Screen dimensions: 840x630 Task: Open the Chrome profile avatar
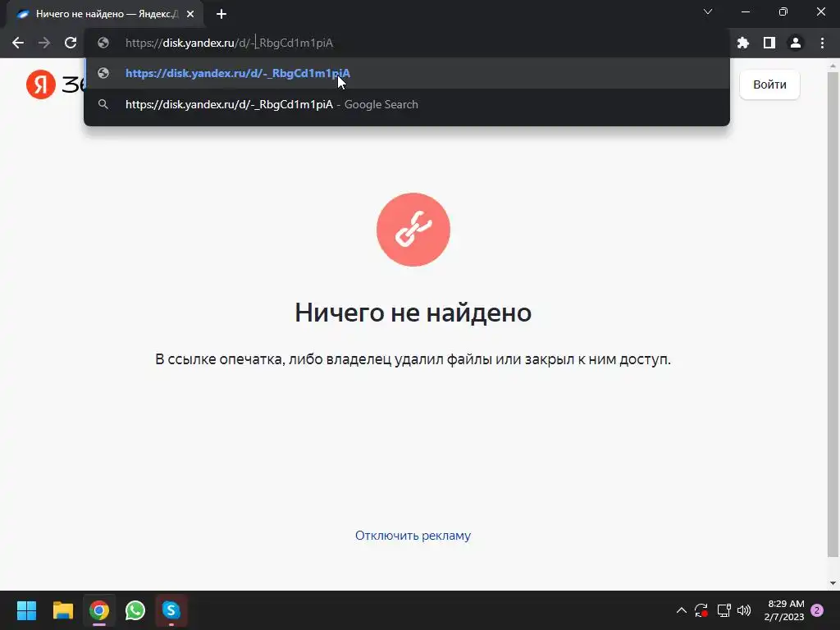tap(796, 43)
